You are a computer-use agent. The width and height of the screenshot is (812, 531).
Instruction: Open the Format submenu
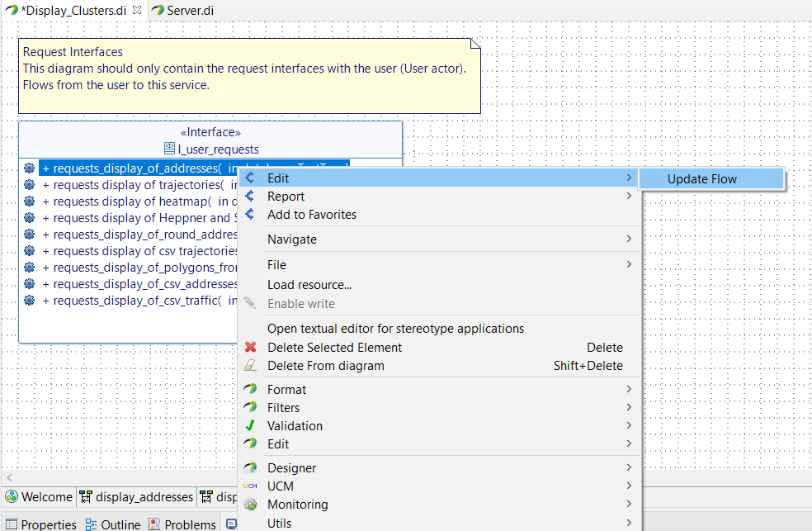pos(440,390)
